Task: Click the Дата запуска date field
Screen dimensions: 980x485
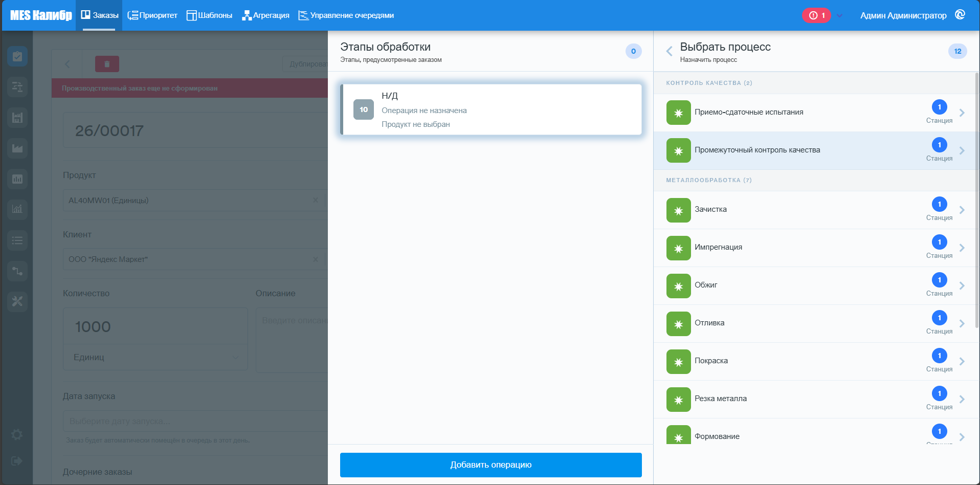Action: (x=195, y=421)
